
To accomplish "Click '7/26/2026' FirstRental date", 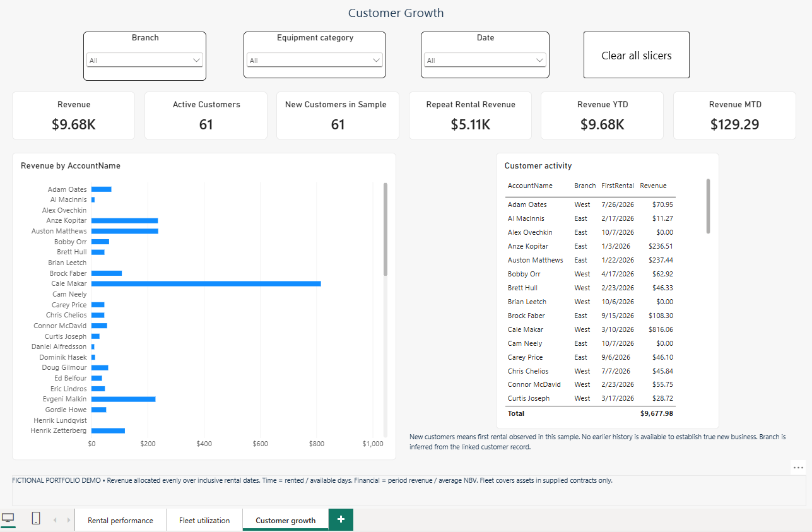I will point(618,204).
